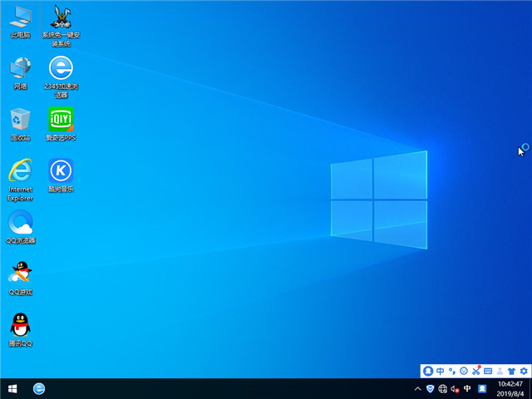Image resolution: width=532 pixels, height=399 pixels.
Task: Select the 系统兔一键安装系统 desktop icon
Action: point(61,26)
